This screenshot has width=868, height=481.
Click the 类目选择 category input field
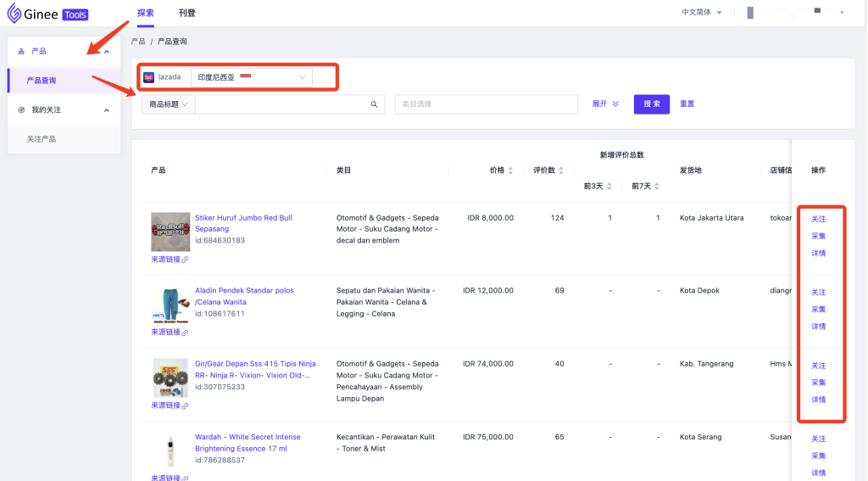487,104
